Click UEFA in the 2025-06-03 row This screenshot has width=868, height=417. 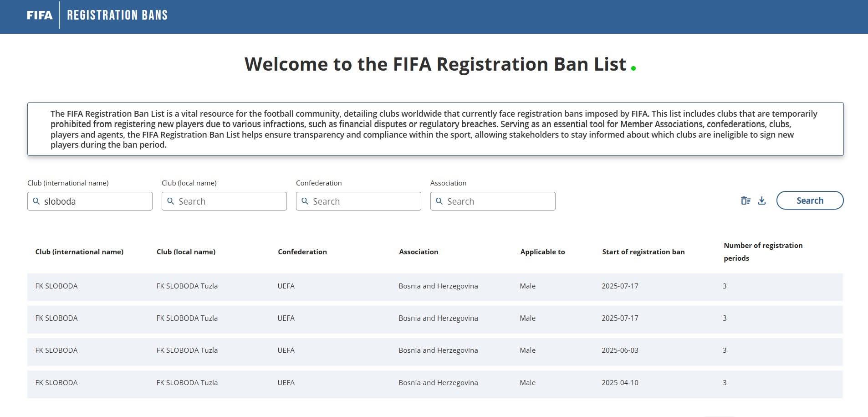286,350
